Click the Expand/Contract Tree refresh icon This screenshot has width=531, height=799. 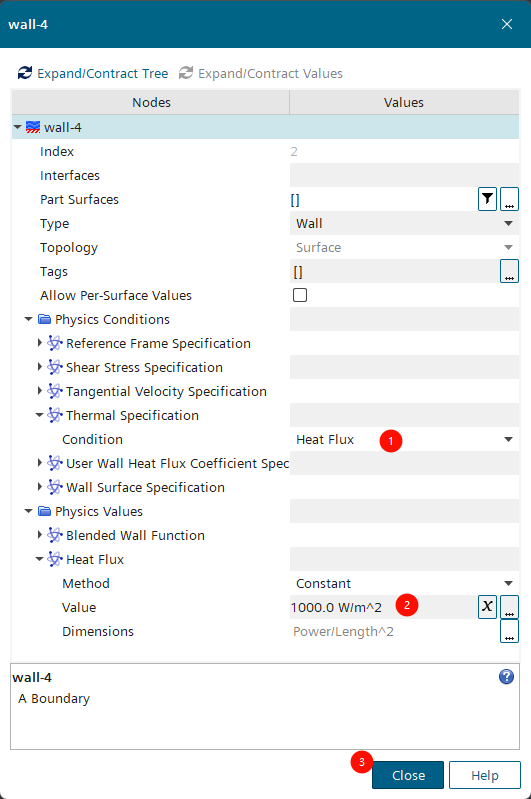click(25, 73)
